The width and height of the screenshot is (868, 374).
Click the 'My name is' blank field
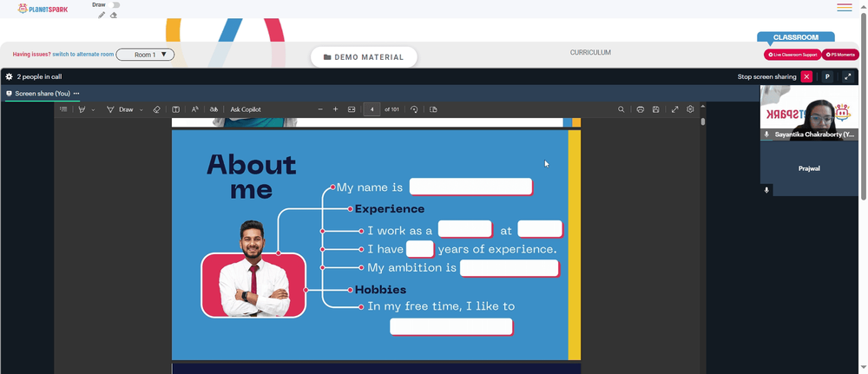pos(471,187)
